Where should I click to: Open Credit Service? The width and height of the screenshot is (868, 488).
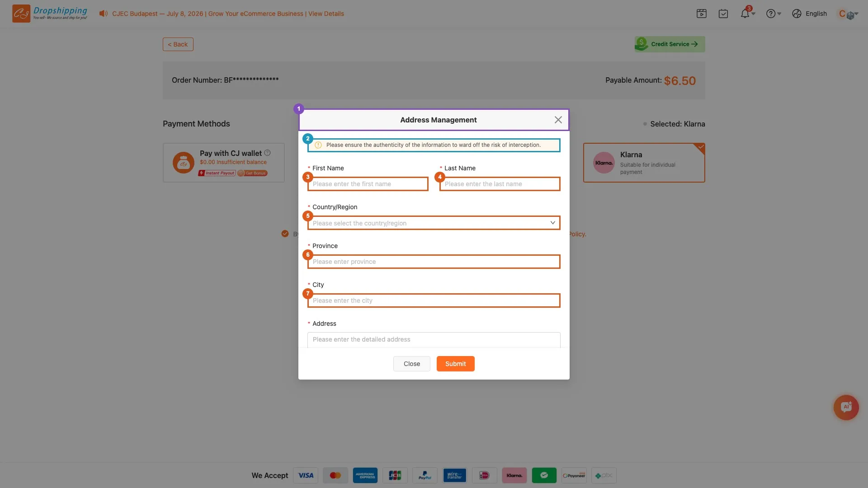670,44
